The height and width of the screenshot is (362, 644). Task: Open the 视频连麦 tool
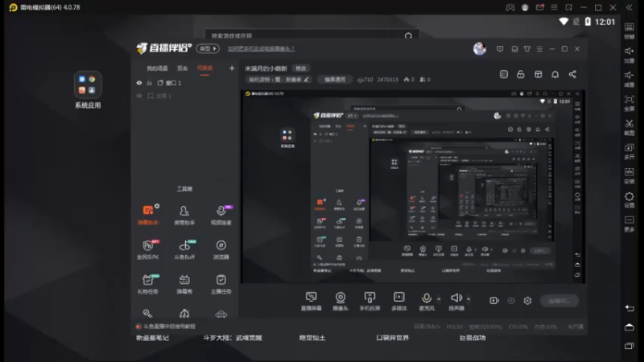221,215
